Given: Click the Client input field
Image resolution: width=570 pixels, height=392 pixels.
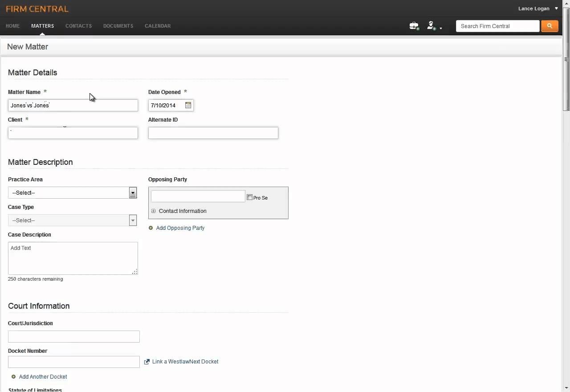Looking at the screenshot, I should 73,133.
